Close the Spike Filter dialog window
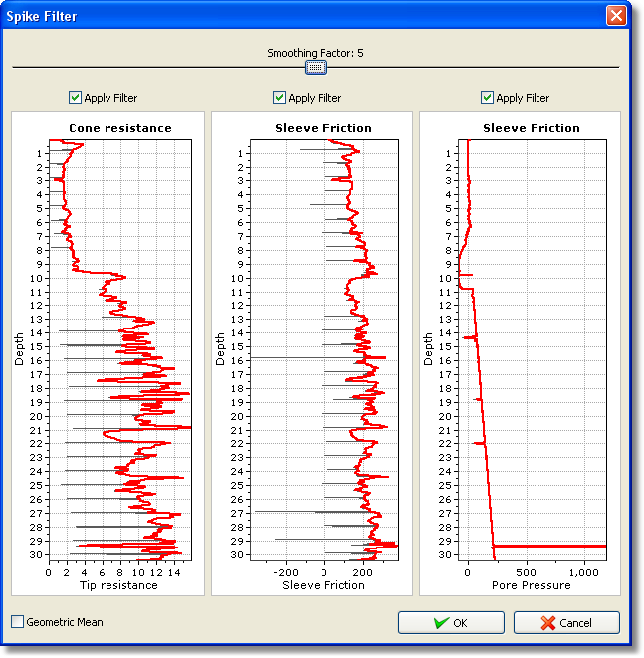Image resolution: width=644 pixels, height=658 pixels. [x=617, y=16]
